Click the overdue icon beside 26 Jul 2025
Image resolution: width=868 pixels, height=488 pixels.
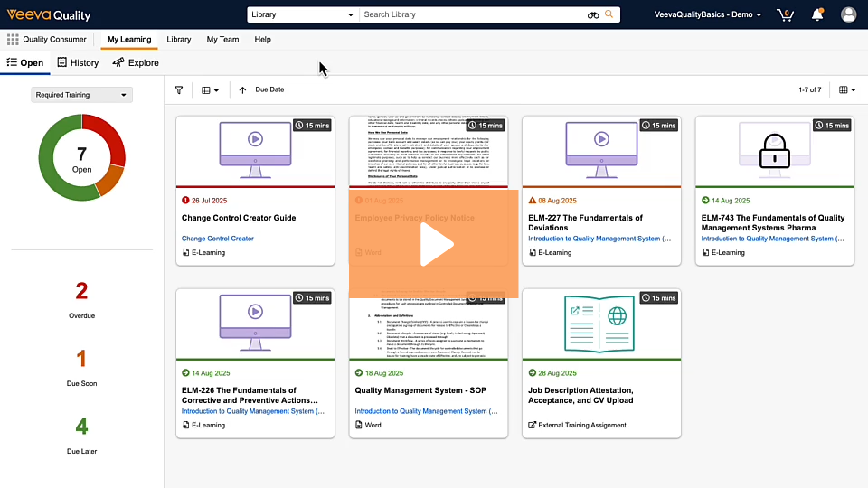pyautogui.click(x=185, y=201)
